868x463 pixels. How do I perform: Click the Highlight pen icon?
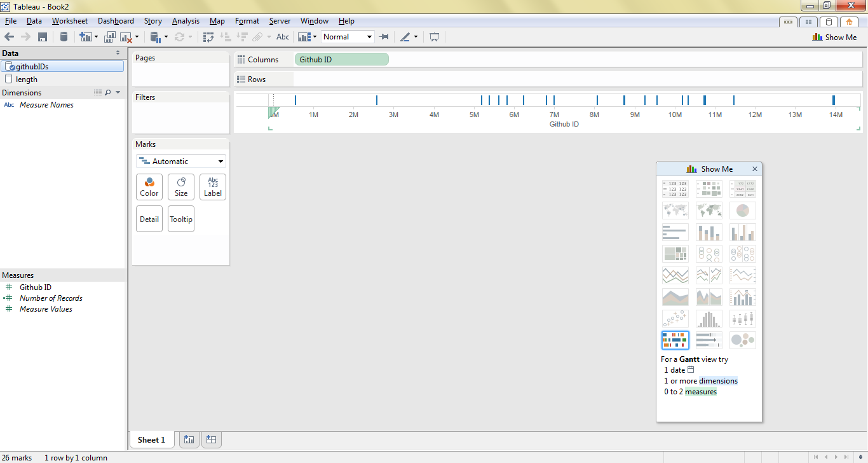pyautogui.click(x=405, y=37)
